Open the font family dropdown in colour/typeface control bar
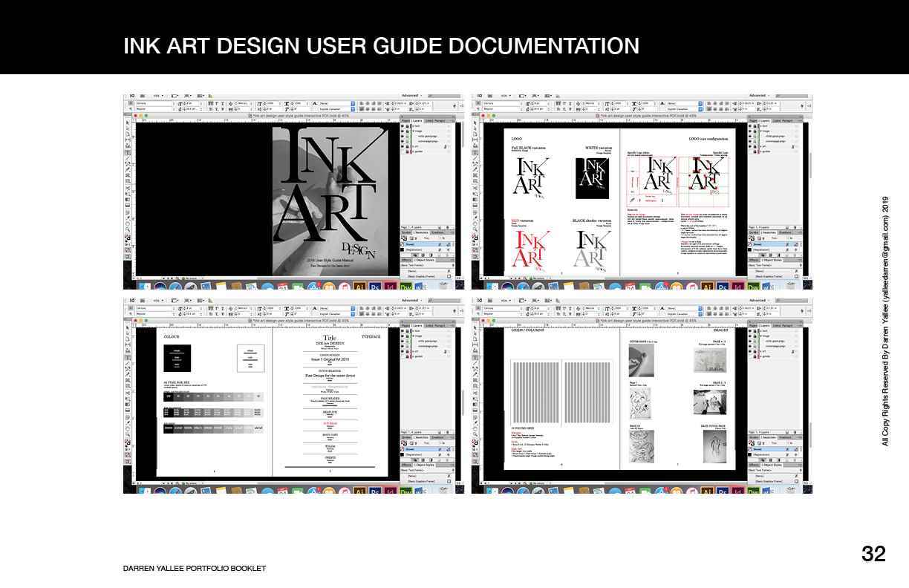The width and height of the screenshot is (909, 588). point(154,308)
